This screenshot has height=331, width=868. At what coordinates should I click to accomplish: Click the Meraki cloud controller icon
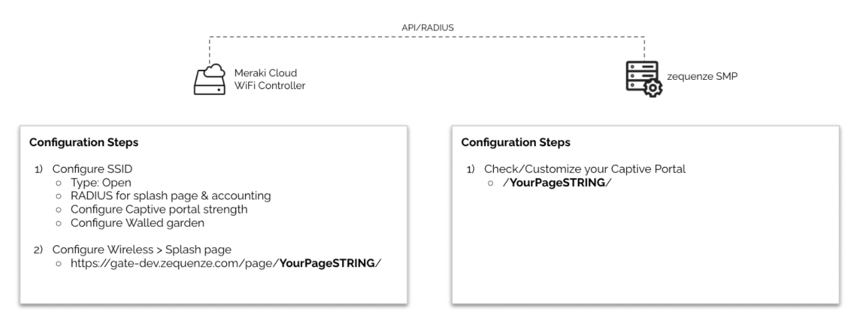click(x=210, y=79)
